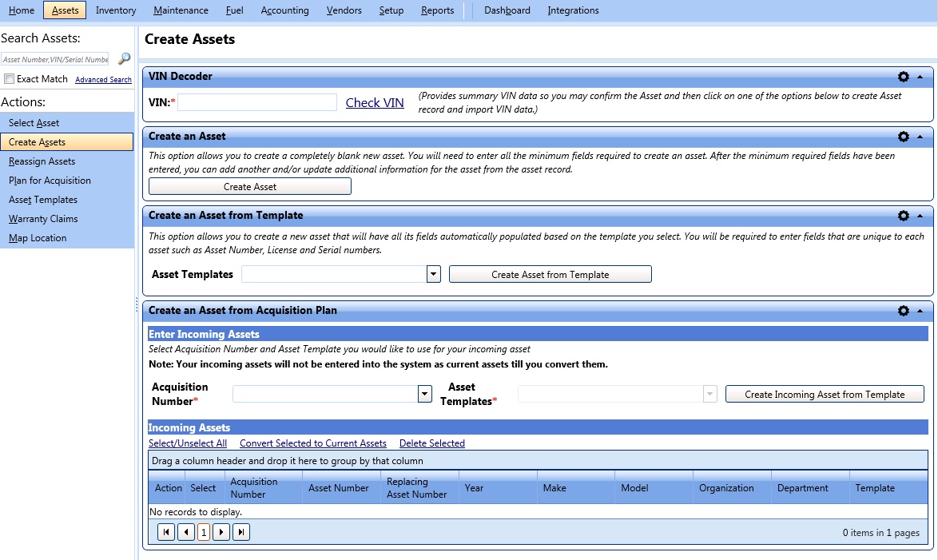Viewport: 938px width, 560px height.
Task: Collapse Create an Asset from Template panel
Action: tap(920, 216)
